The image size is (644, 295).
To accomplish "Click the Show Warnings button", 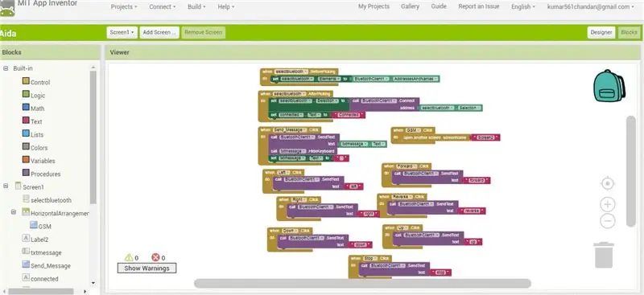I will point(147,268).
